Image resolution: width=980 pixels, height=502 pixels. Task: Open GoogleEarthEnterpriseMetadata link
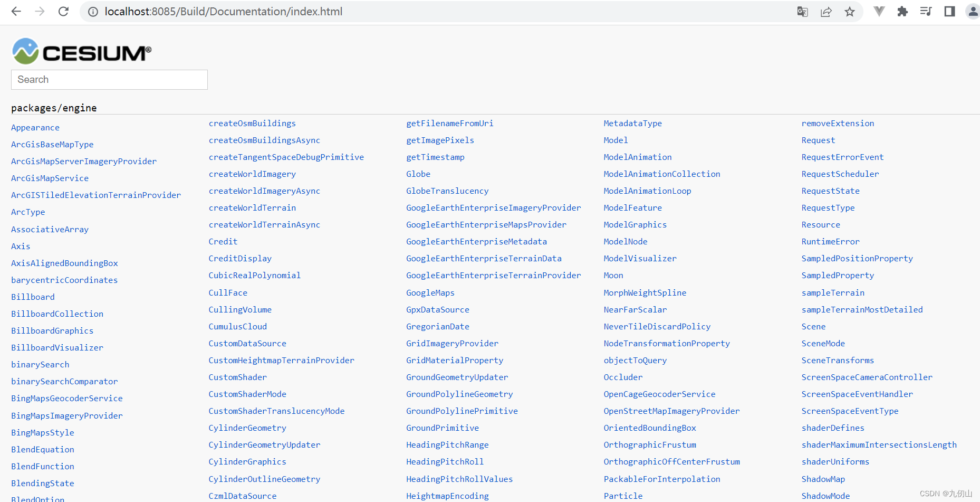pyautogui.click(x=476, y=242)
